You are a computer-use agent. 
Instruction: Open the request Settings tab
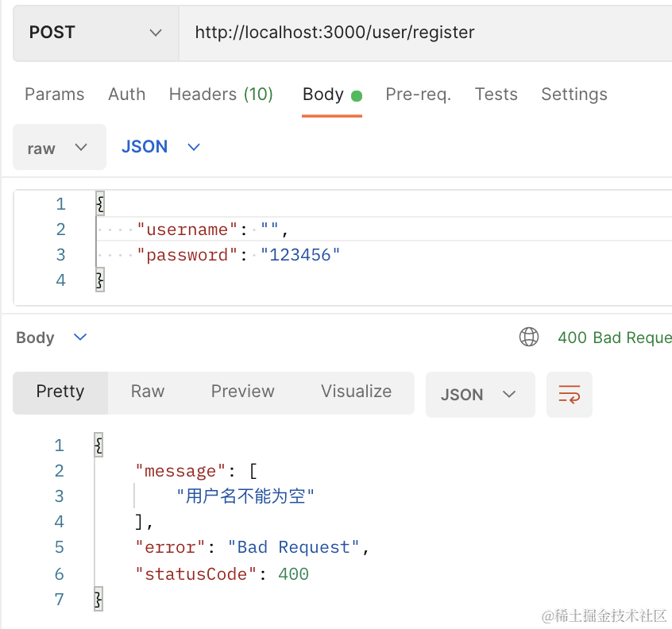[574, 95]
